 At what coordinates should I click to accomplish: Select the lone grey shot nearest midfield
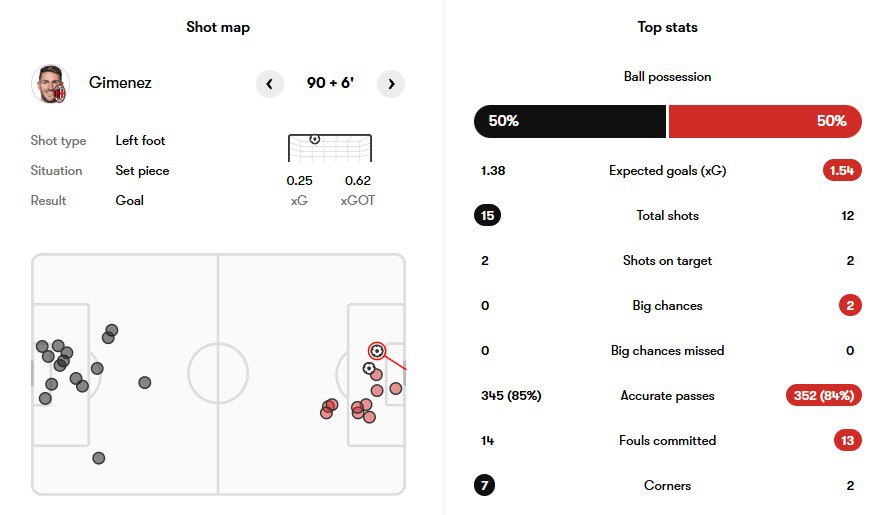click(x=144, y=382)
